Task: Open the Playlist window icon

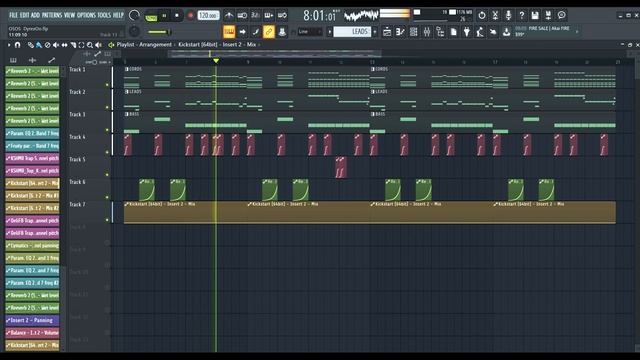Action: tap(387, 31)
